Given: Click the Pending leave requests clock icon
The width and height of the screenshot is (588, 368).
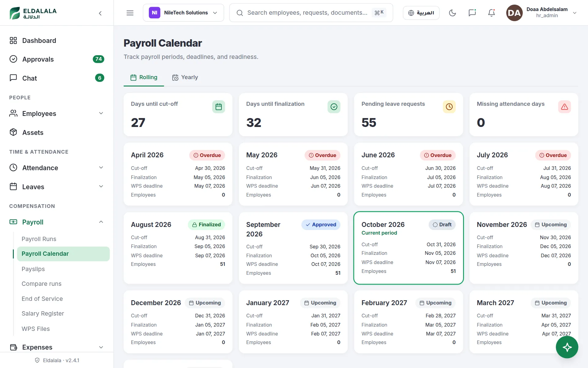Looking at the screenshot, I should point(449,107).
